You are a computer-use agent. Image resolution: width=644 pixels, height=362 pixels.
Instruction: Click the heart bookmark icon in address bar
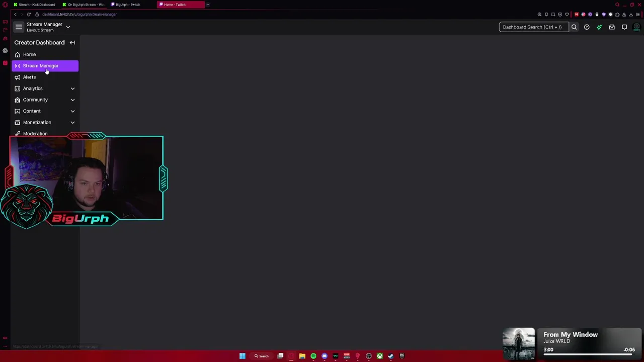point(567,15)
